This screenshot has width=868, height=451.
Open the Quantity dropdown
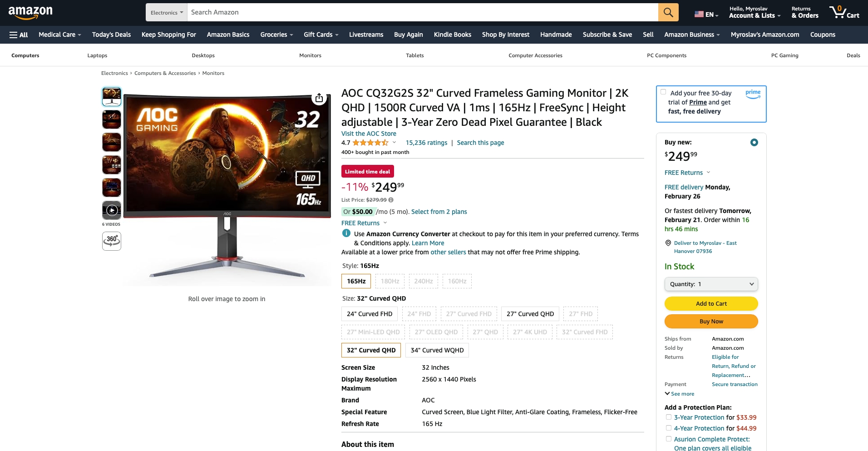(x=711, y=284)
